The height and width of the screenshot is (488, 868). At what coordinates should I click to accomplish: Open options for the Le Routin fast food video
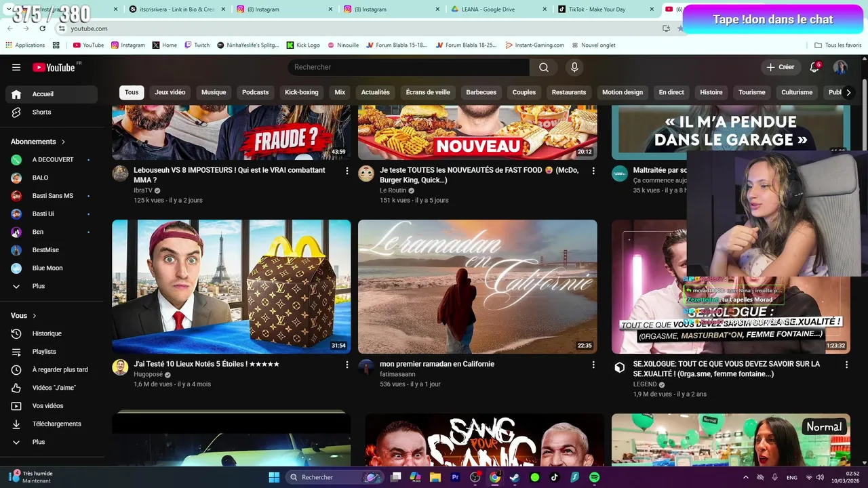[x=593, y=171]
